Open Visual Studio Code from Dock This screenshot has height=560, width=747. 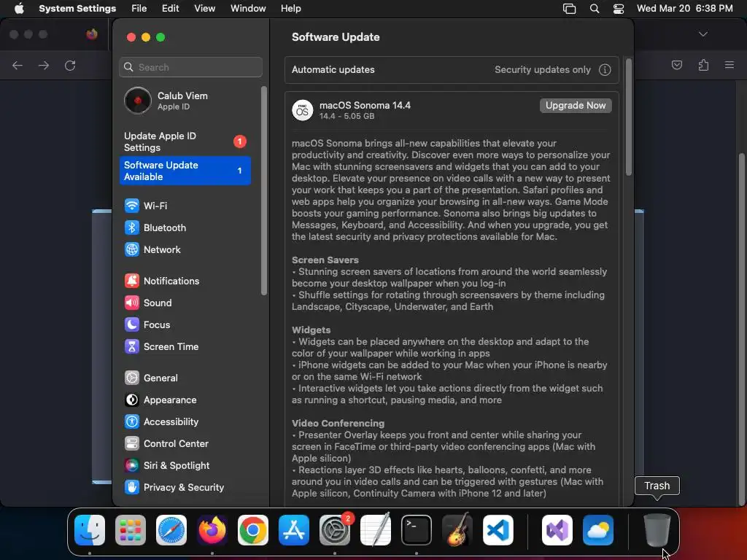498,530
